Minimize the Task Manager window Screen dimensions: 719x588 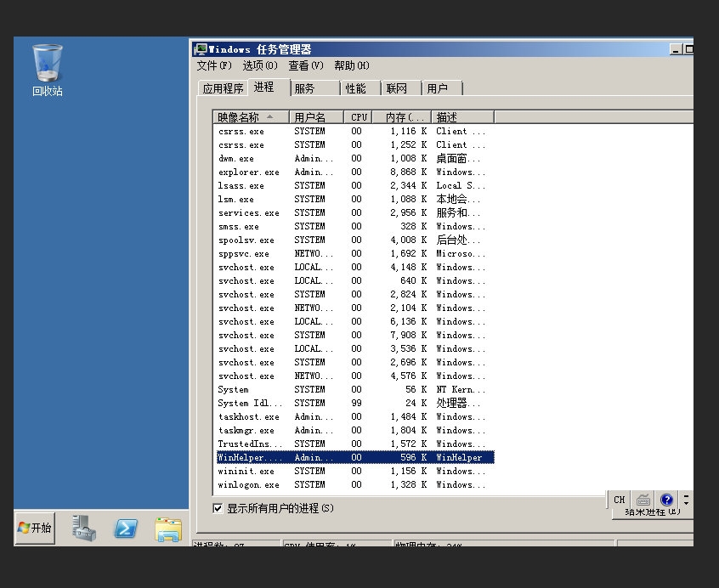pyautogui.click(x=676, y=49)
